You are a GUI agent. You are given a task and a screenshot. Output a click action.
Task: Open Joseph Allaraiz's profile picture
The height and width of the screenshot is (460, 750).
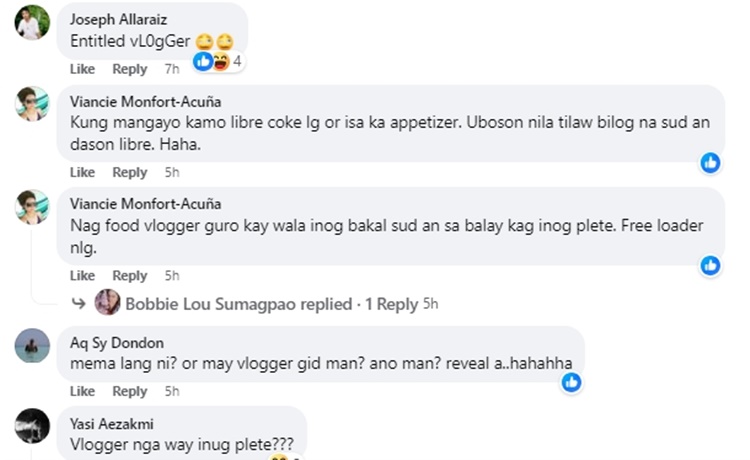32,22
